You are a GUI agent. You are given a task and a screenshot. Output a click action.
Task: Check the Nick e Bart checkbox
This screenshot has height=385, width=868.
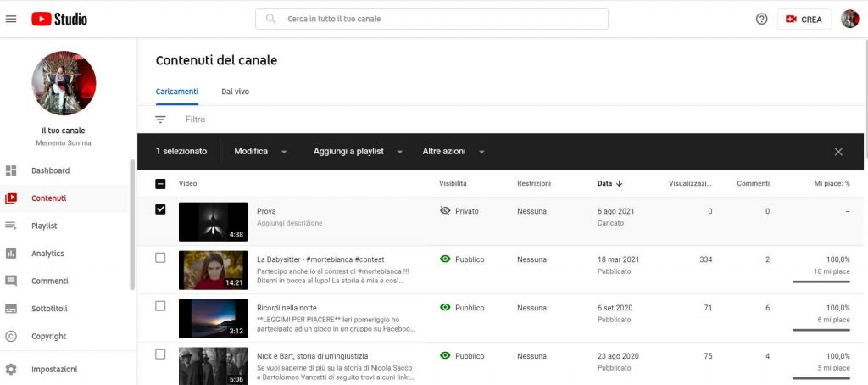(160, 354)
